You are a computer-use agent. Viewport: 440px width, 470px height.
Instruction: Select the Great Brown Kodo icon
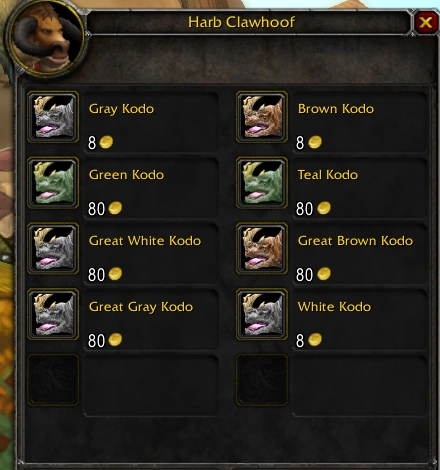point(262,249)
